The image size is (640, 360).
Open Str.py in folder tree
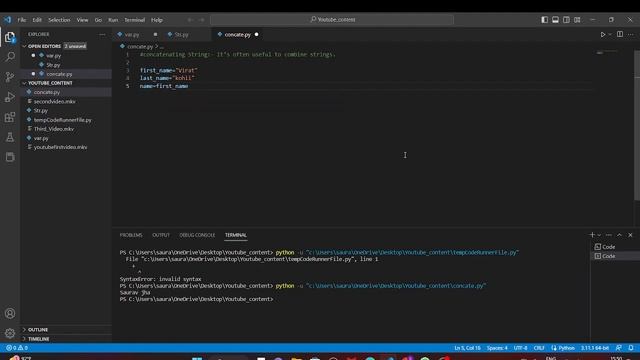coord(66,111)
